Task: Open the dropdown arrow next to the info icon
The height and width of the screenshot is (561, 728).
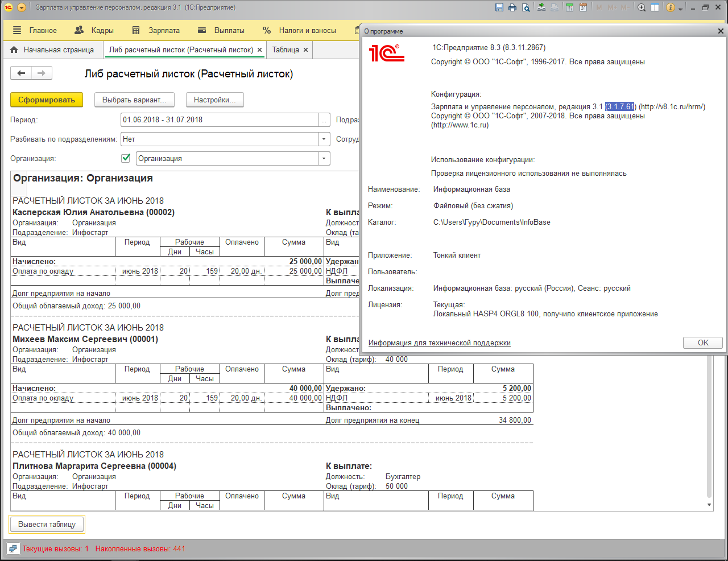Action: (680, 9)
